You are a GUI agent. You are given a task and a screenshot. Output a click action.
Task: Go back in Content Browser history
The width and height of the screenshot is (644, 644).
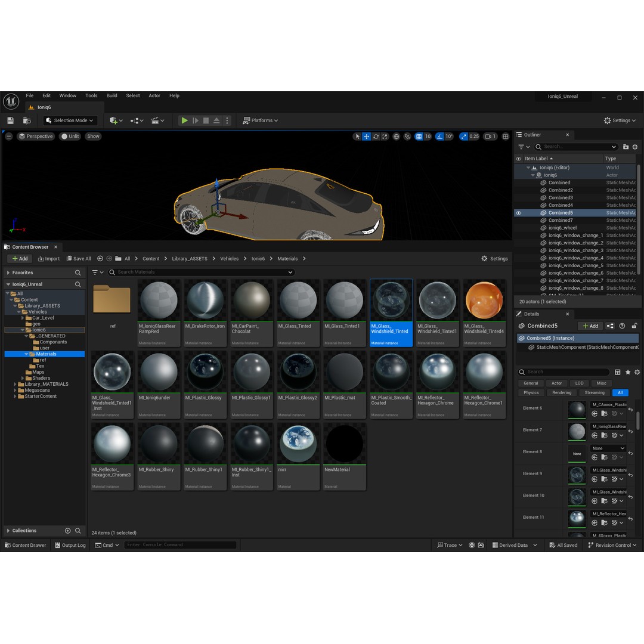click(x=100, y=259)
